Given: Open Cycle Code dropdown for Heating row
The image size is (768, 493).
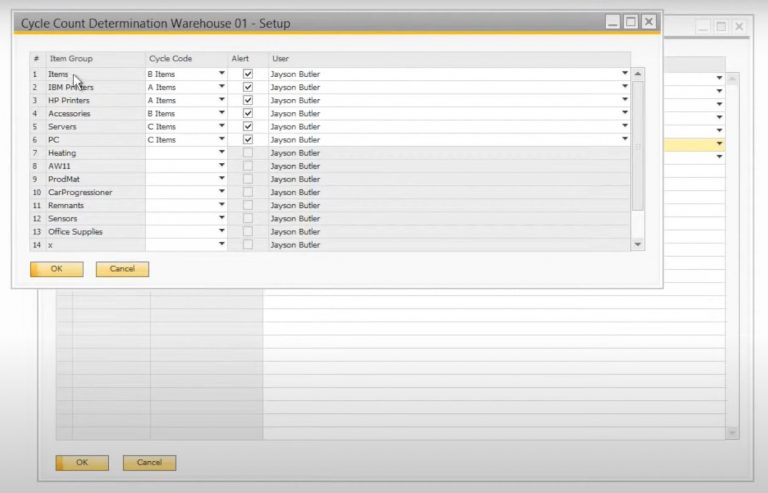Looking at the screenshot, I should 221,152.
